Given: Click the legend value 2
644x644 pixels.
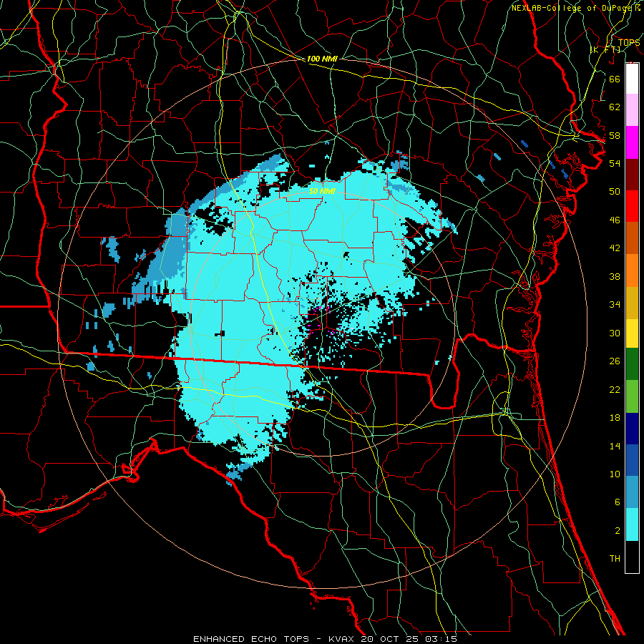Looking at the screenshot, I should click(x=617, y=531).
